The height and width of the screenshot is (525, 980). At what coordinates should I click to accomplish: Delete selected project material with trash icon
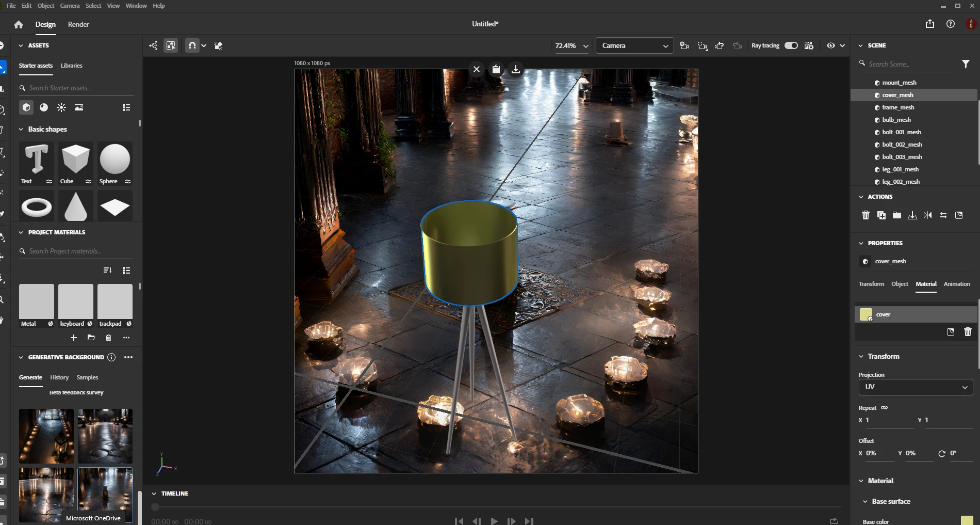[108, 338]
